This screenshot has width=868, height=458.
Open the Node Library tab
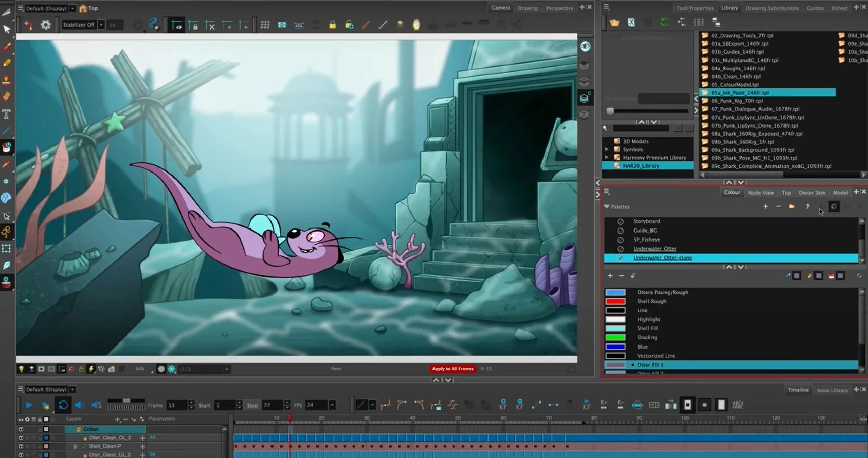tap(832, 390)
